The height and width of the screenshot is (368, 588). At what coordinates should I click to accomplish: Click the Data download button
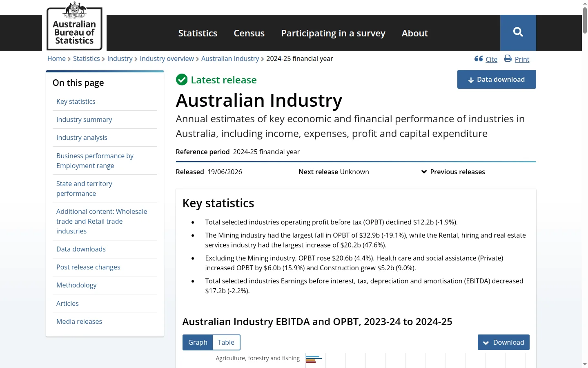[497, 79]
